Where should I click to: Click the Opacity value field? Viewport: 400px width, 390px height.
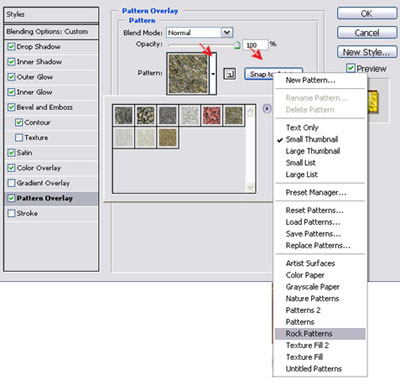click(255, 45)
